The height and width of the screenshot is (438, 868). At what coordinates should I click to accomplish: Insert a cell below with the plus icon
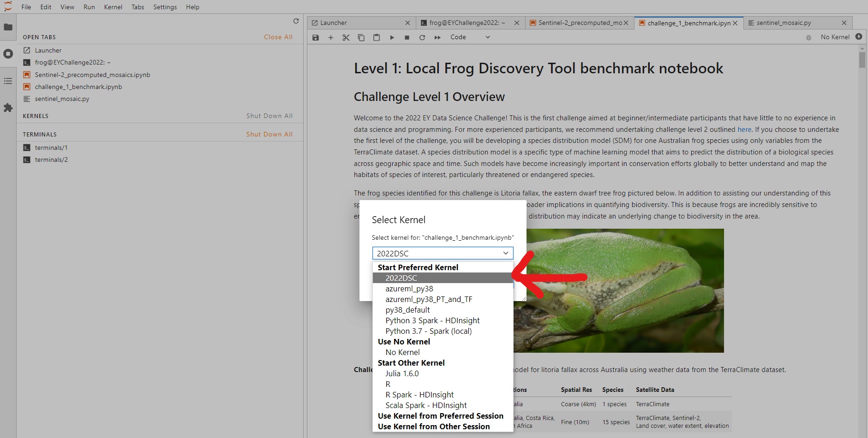pyautogui.click(x=331, y=37)
